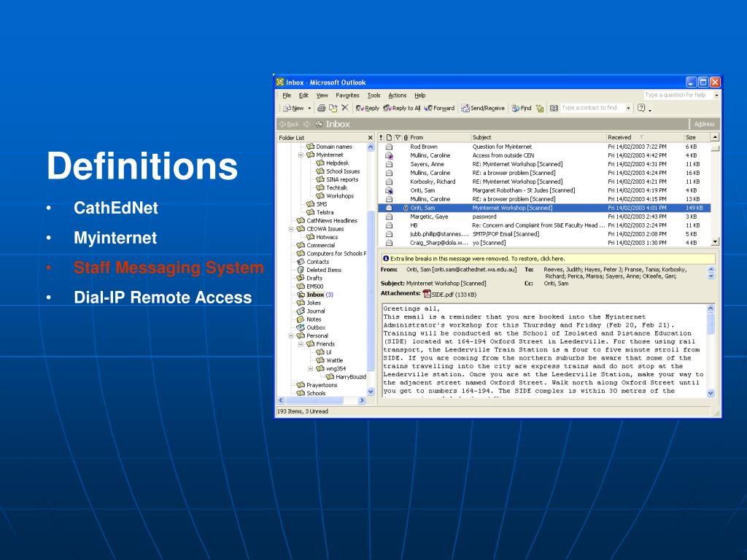Click the Forward message button

pyautogui.click(x=438, y=108)
